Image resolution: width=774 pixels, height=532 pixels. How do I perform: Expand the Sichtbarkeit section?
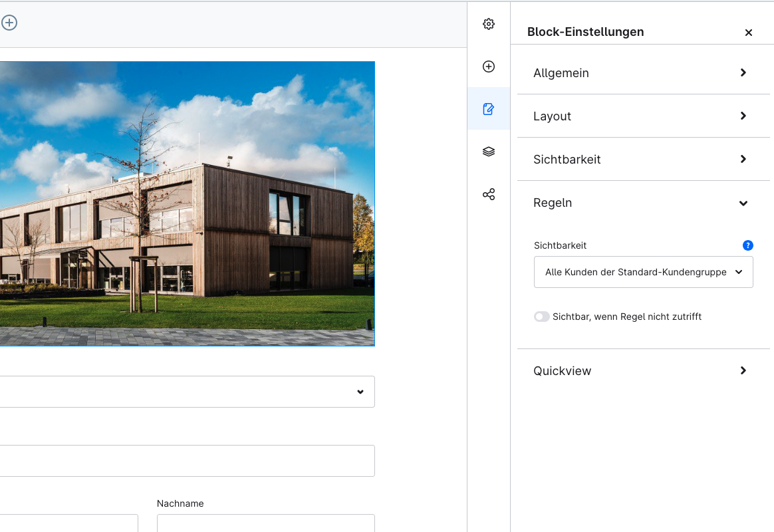[x=643, y=160]
